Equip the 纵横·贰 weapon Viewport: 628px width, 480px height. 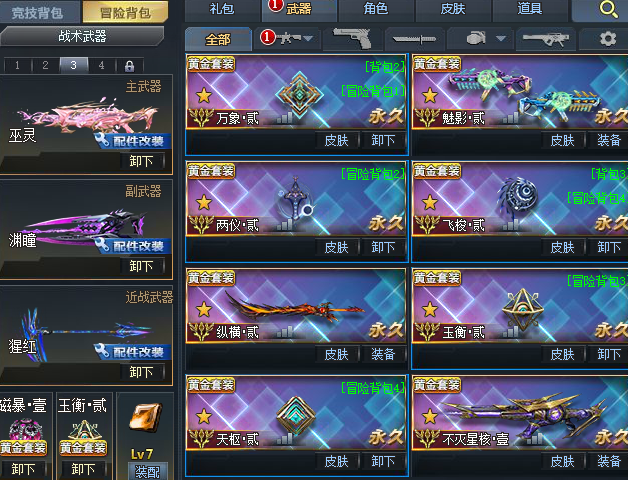383,354
